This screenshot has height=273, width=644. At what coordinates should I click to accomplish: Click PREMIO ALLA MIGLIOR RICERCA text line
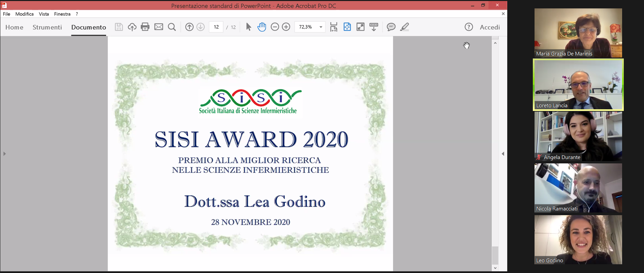coord(250,160)
